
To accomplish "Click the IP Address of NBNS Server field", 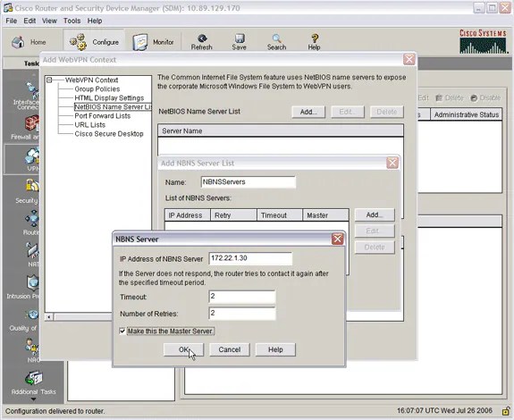I will click(x=250, y=258).
